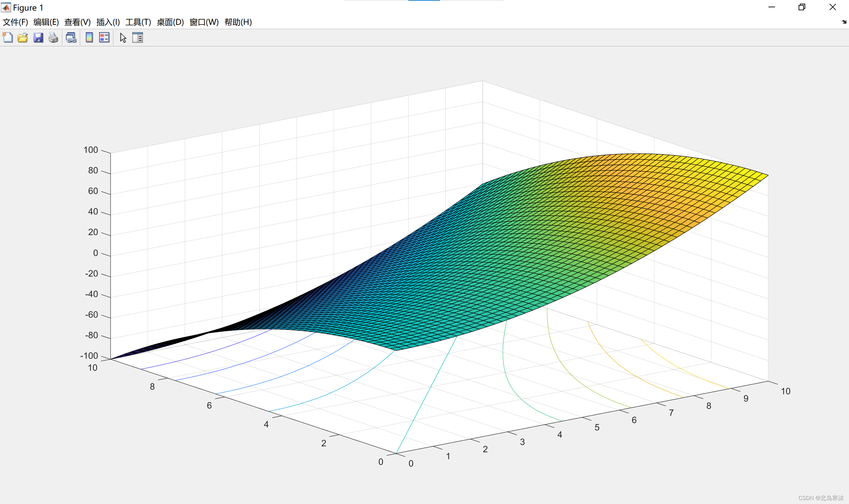
Task: Click the dock figure arrow at top right
Action: (844, 22)
